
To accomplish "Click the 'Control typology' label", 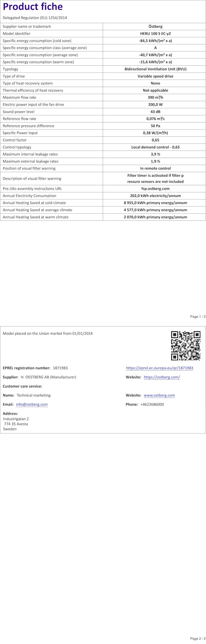I will click(x=17, y=147).
